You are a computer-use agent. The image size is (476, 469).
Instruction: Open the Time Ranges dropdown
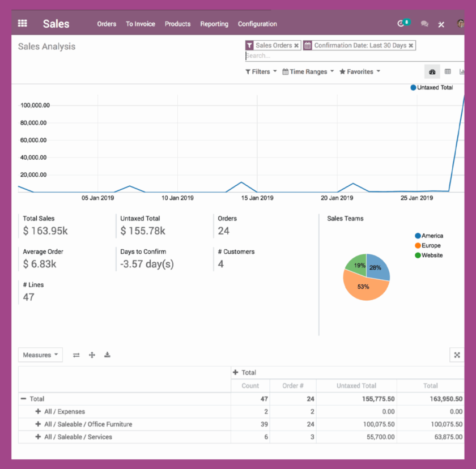(x=308, y=71)
